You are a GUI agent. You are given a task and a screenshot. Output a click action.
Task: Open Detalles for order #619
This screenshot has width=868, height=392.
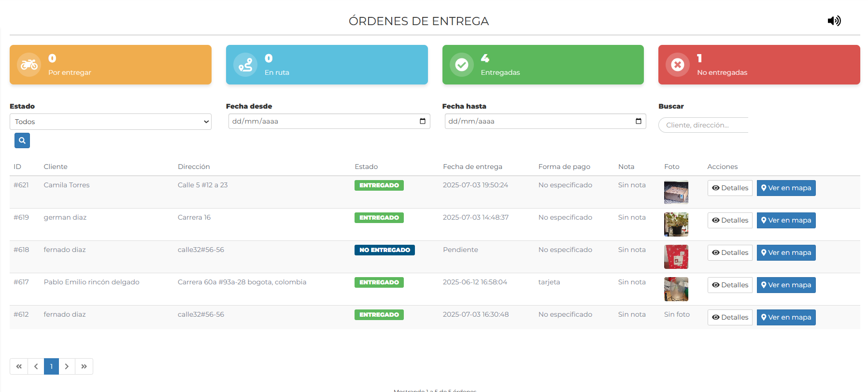click(730, 220)
